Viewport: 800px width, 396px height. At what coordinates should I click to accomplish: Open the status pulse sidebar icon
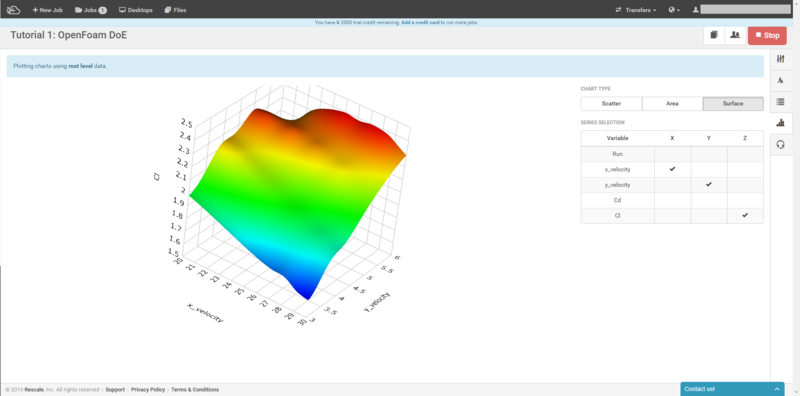[780, 80]
